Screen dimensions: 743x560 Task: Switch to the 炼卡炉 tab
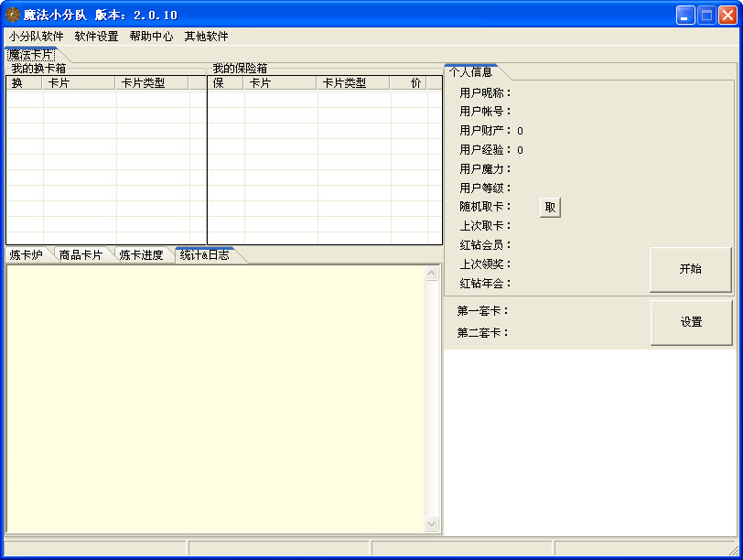coord(26,255)
